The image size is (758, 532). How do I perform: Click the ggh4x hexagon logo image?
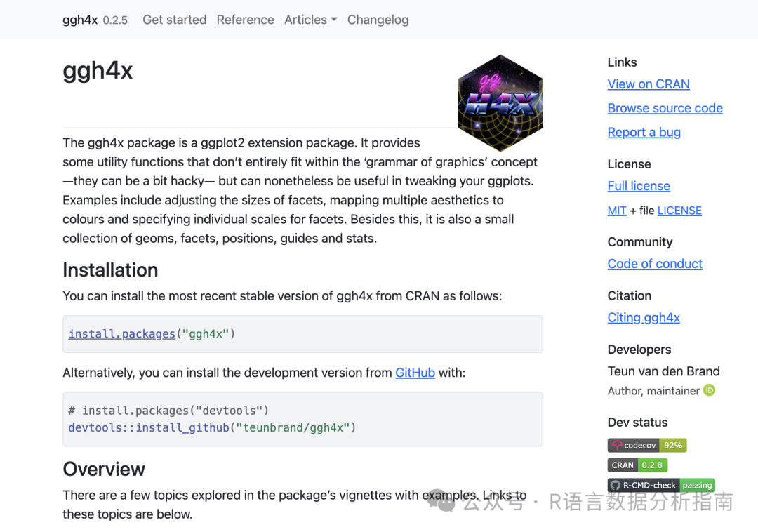coord(500,102)
